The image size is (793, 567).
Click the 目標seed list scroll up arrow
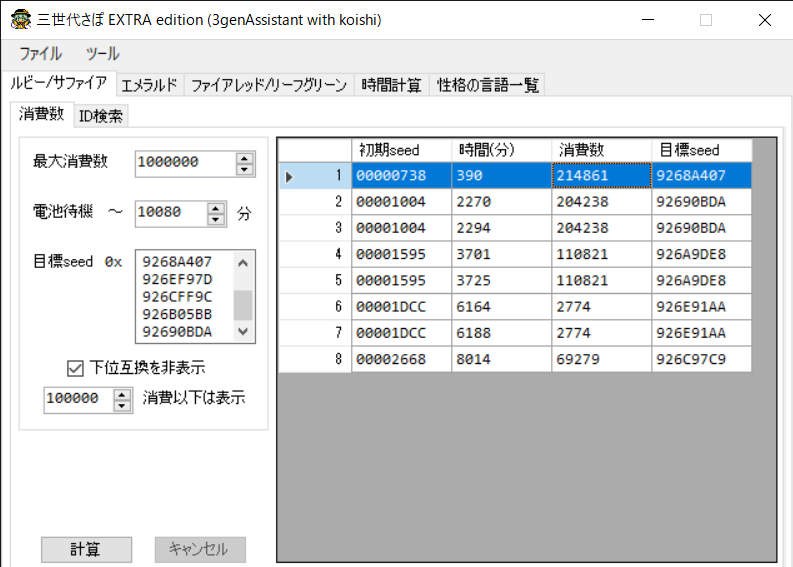pyautogui.click(x=243, y=263)
